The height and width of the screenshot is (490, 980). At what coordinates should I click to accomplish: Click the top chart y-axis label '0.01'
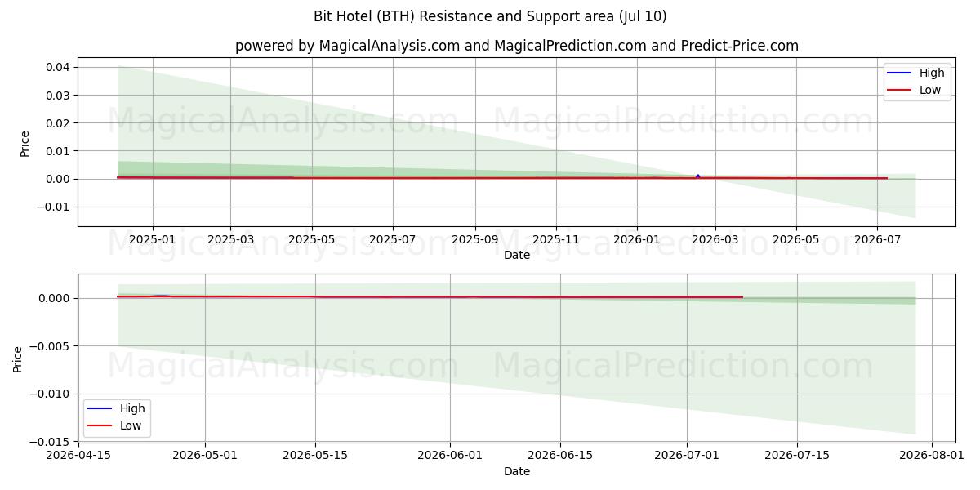pyautogui.click(x=59, y=151)
